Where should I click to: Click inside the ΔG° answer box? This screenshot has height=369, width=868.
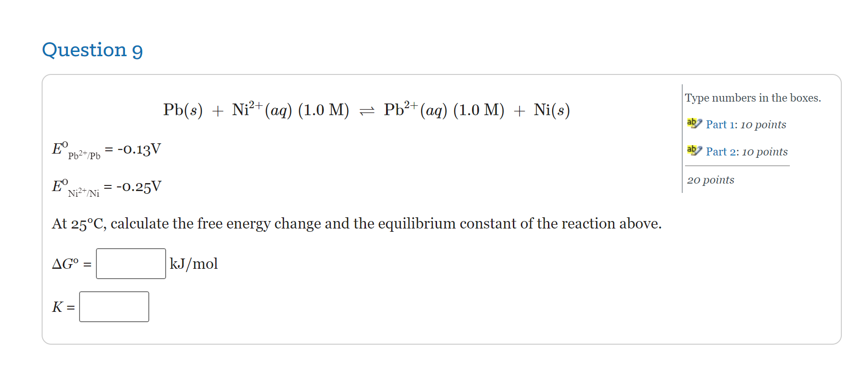click(x=131, y=264)
